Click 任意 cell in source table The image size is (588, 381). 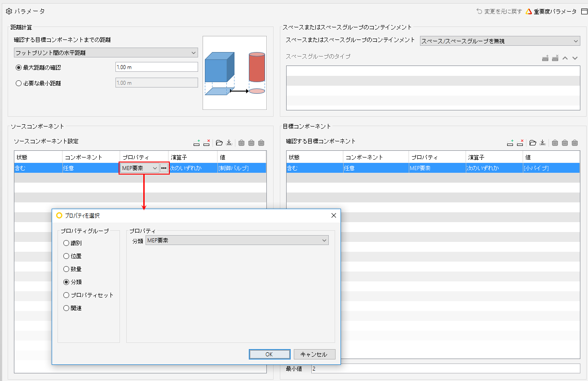click(91, 168)
